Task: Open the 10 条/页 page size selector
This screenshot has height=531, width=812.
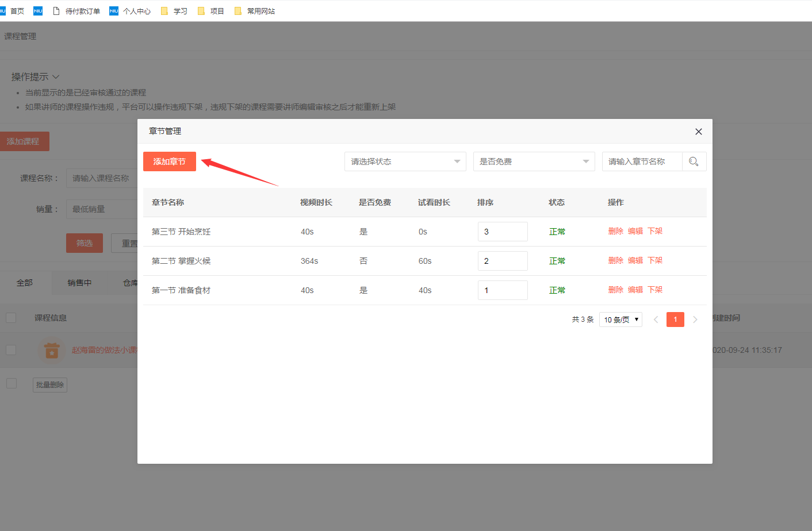Action: pyautogui.click(x=621, y=320)
